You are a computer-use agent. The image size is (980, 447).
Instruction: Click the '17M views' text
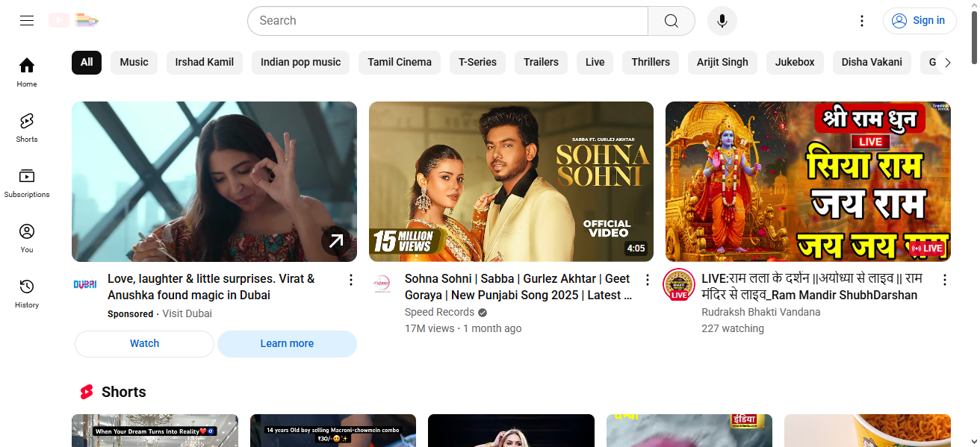429,329
